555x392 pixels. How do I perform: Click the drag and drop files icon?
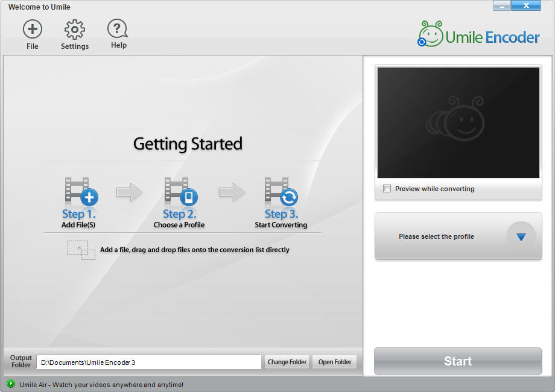click(81, 250)
